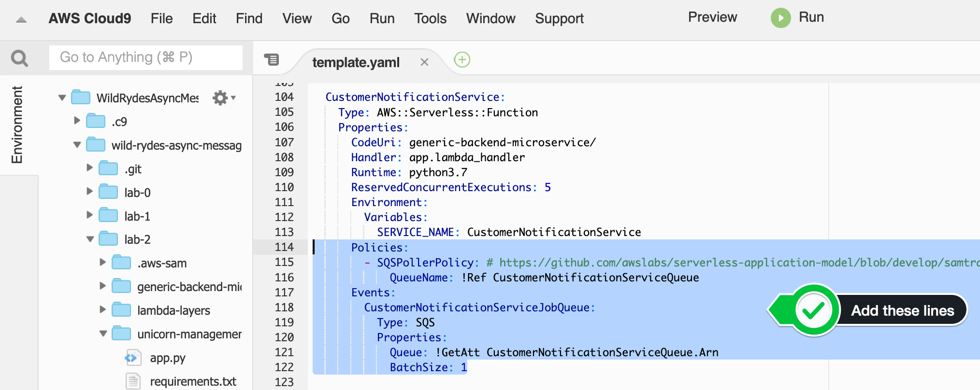The height and width of the screenshot is (390, 980).
Task: Select app.py in the file tree
Action: pyautogui.click(x=168, y=358)
